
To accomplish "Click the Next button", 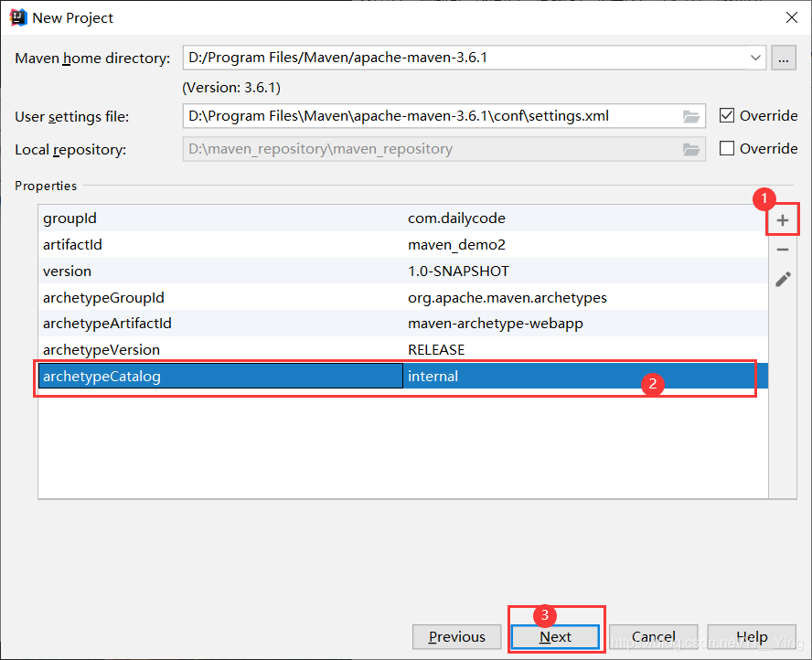I will 555,637.
